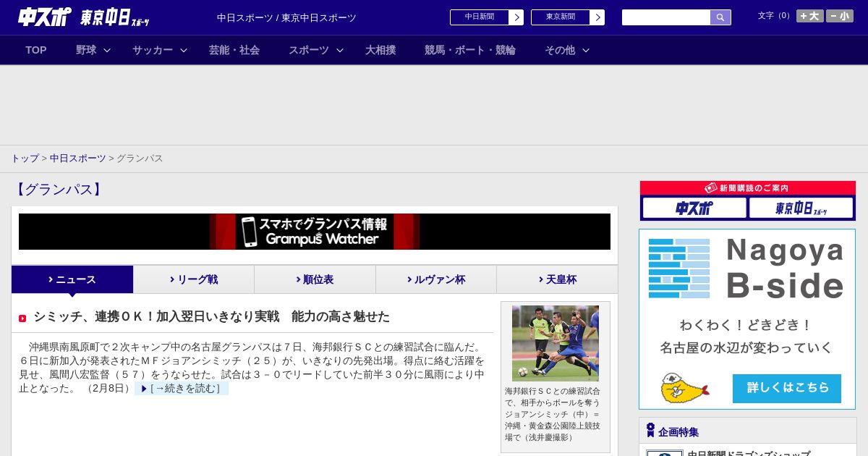Click 中日スポーツ breadcrumb link

77,158
